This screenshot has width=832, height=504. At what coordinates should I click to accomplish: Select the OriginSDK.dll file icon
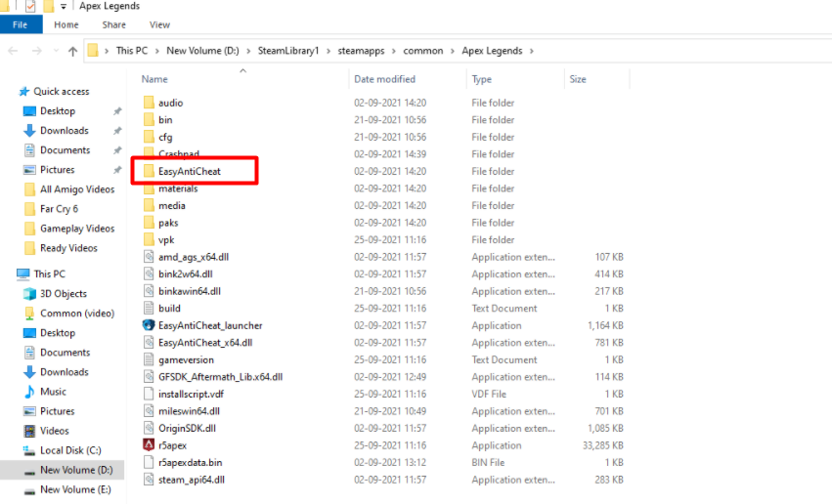(x=150, y=428)
